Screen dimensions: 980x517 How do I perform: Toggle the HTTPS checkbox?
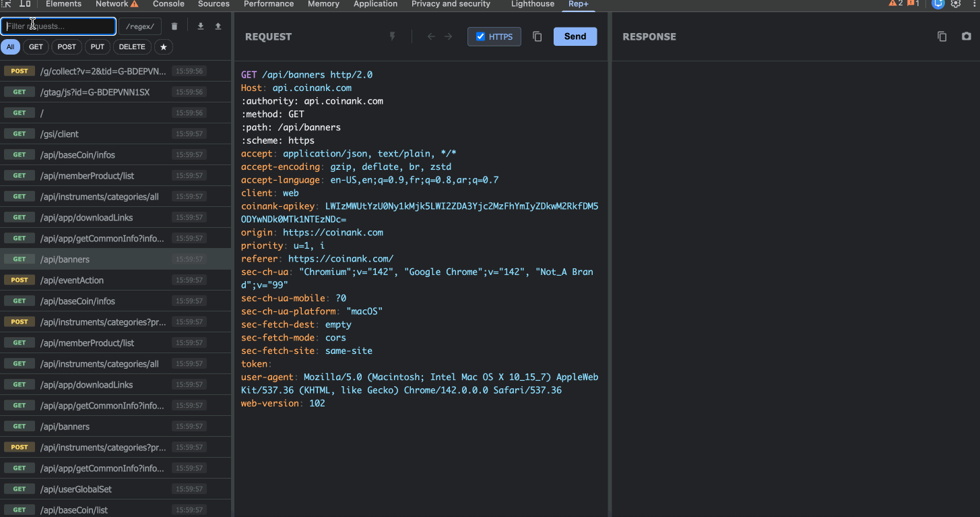coord(480,36)
